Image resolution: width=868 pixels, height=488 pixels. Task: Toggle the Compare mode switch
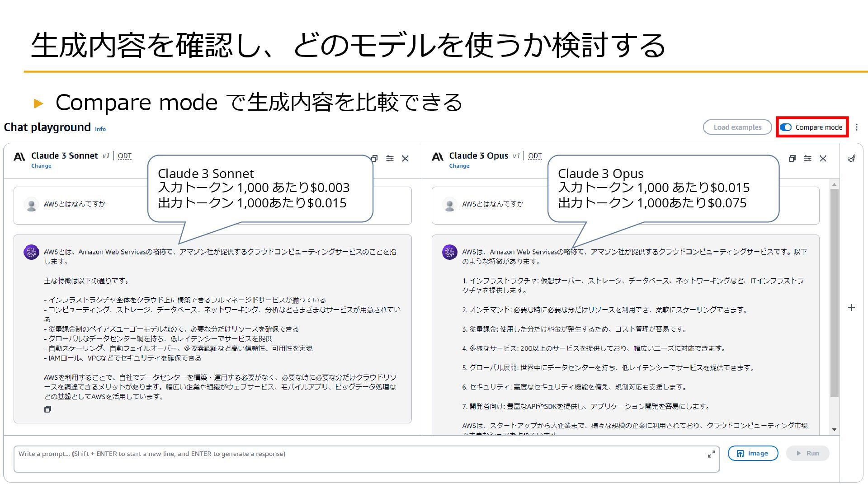point(786,127)
